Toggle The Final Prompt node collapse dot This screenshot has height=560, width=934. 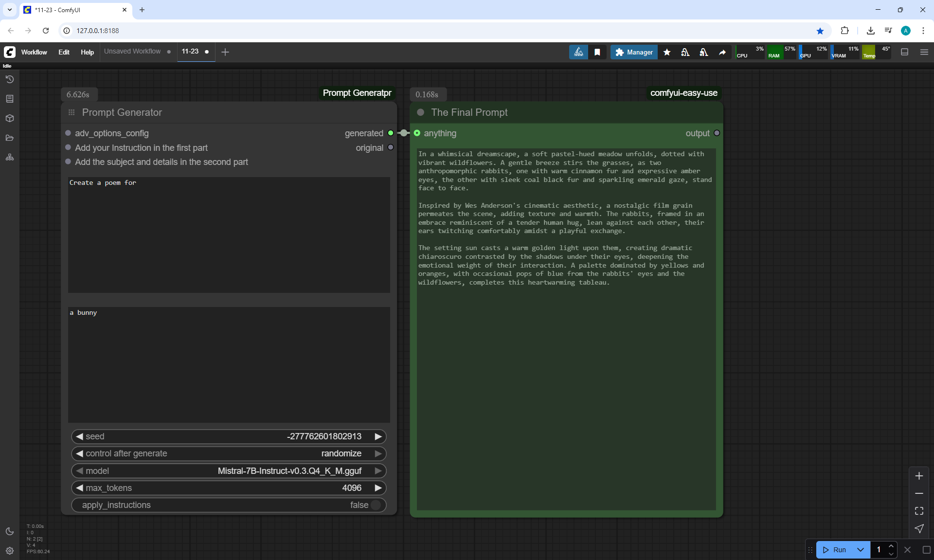[421, 112]
